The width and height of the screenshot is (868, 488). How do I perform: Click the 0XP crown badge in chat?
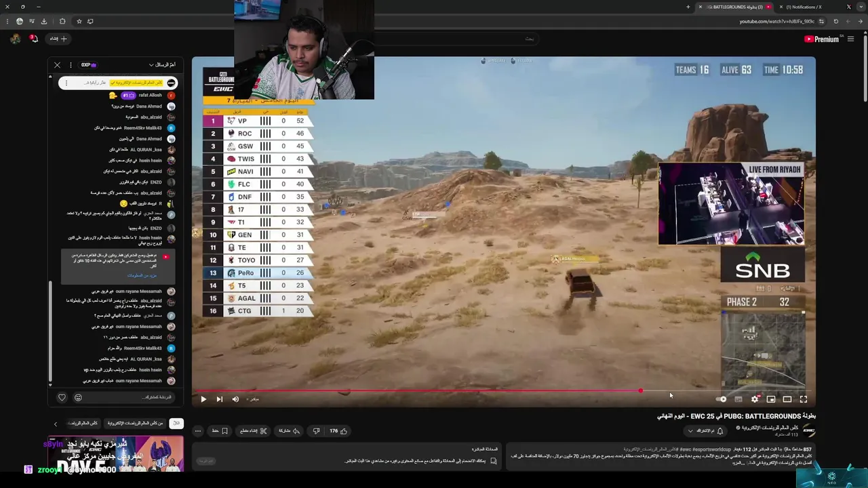[x=90, y=65]
